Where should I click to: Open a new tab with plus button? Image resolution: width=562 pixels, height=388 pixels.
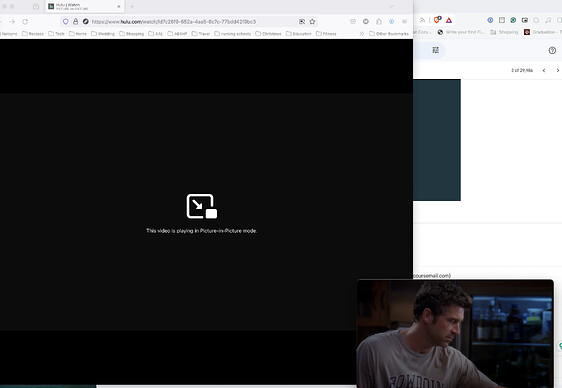coord(132,6)
